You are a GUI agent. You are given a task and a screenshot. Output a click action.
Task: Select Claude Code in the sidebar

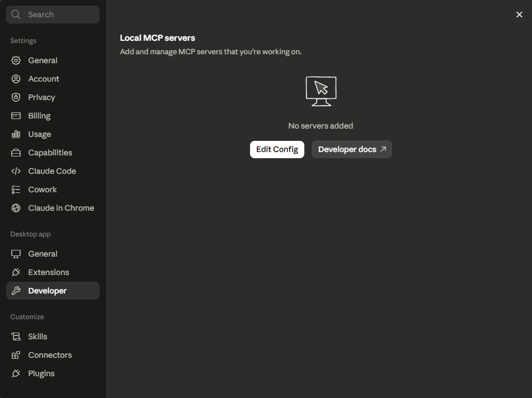[53, 171]
